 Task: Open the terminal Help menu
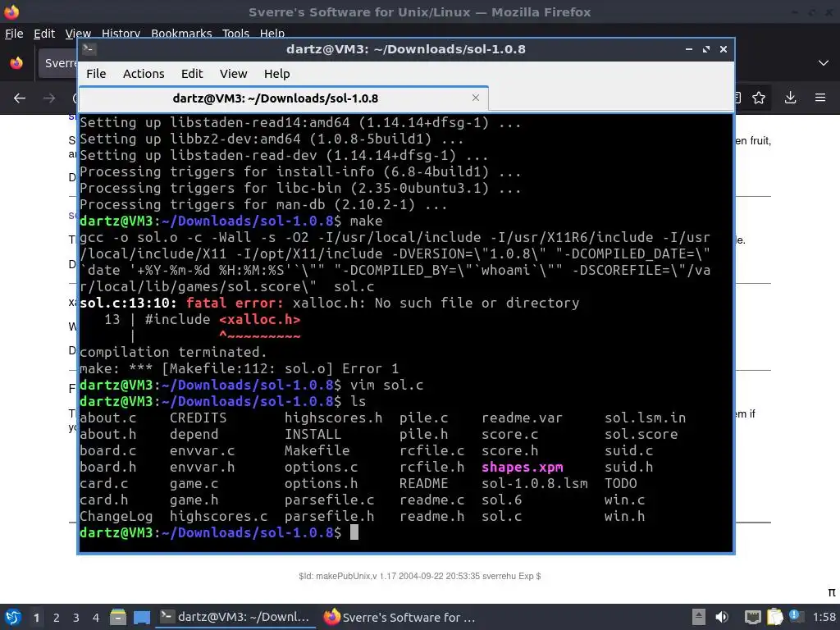point(276,73)
